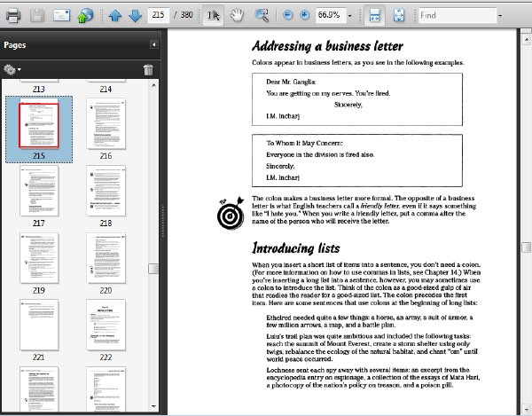Viewport: 532px width, 416px height.
Task: Select the Hand pan tool
Action: (x=237, y=15)
